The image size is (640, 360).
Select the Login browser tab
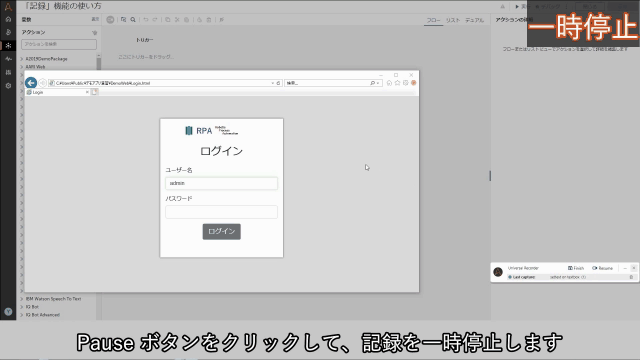click(x=57, y=92)
